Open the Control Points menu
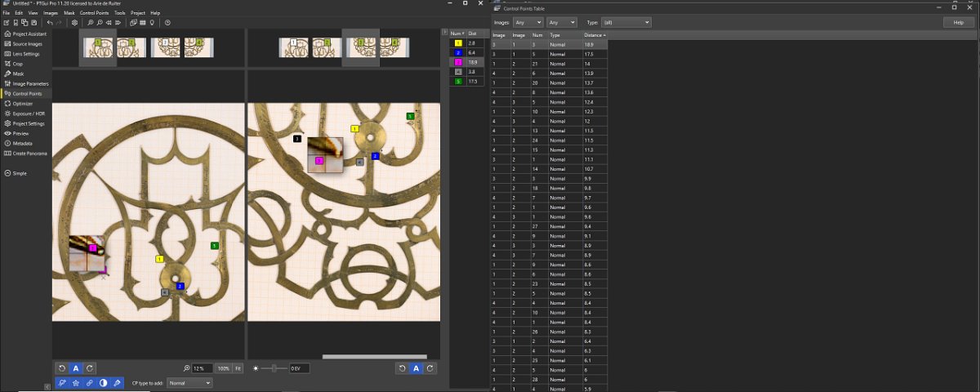This screenshot has width=980, height=392. click(x=96, y=13)
